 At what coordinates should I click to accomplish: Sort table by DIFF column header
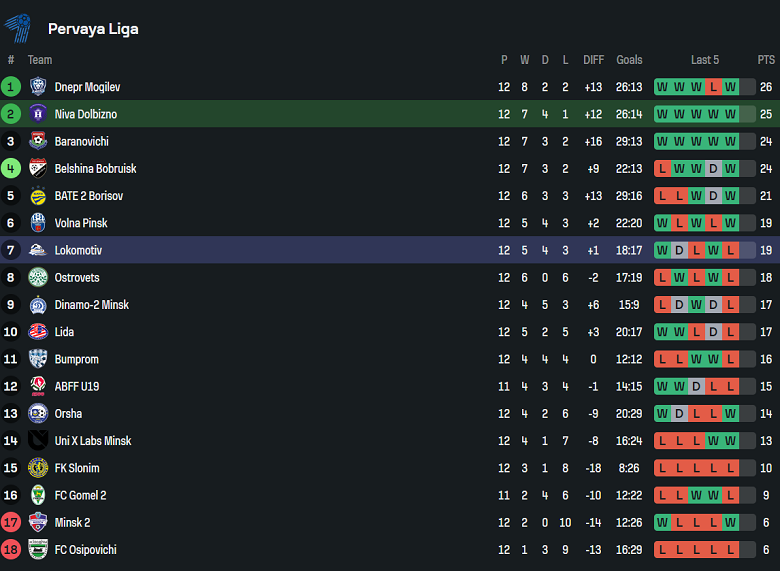pos(594,60)
